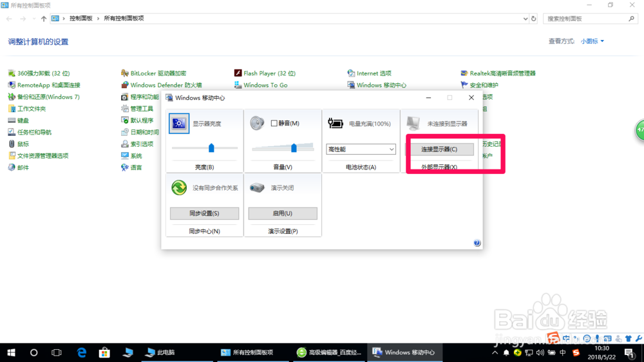The height and width of the screenshot is (362, 644).
Task: Open the help question mark icon
Action: pyautogui.click(x=477, y=243)
